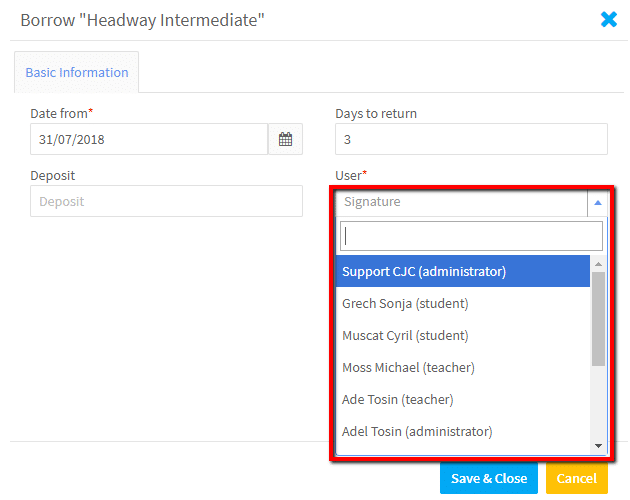Collapse the User dropdown arrow

pos(597,203)
